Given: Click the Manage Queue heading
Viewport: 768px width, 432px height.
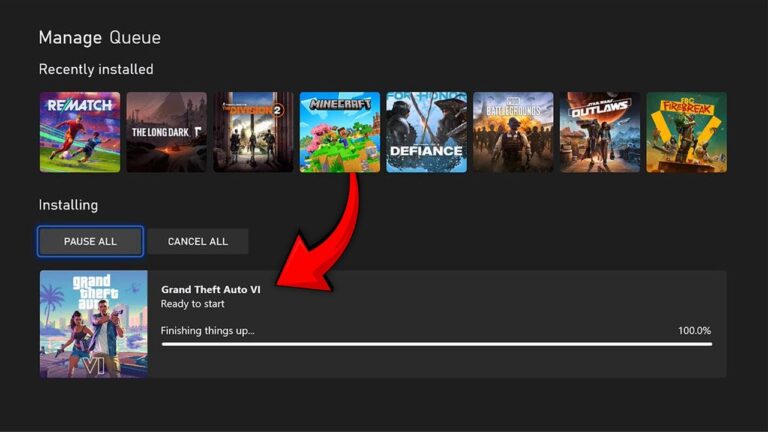Looking at the screenshot, I should 100,38.
